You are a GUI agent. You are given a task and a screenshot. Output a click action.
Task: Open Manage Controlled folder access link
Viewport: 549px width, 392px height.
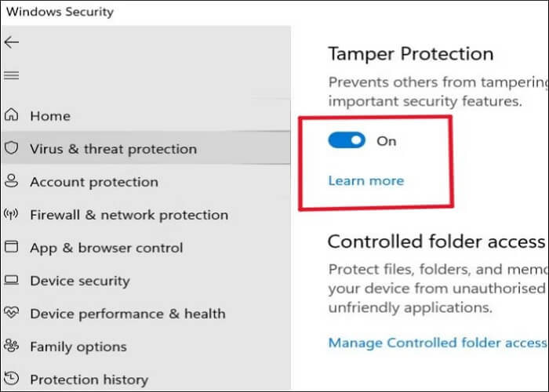(x=437, y=343)
